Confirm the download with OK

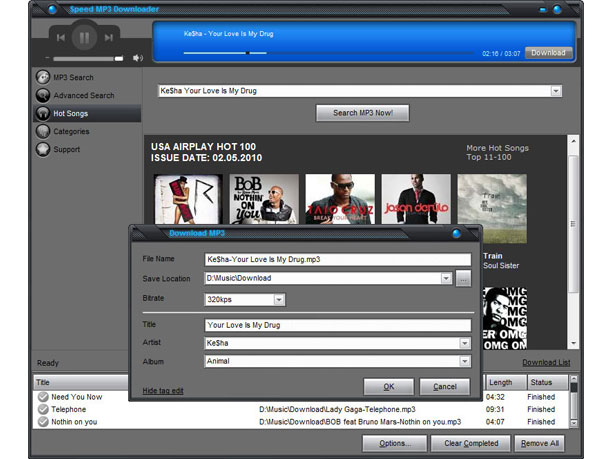tap(389, 386)
